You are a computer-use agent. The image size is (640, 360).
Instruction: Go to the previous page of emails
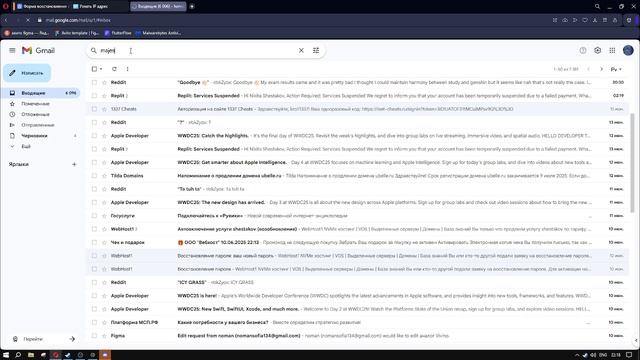point(588,69)
